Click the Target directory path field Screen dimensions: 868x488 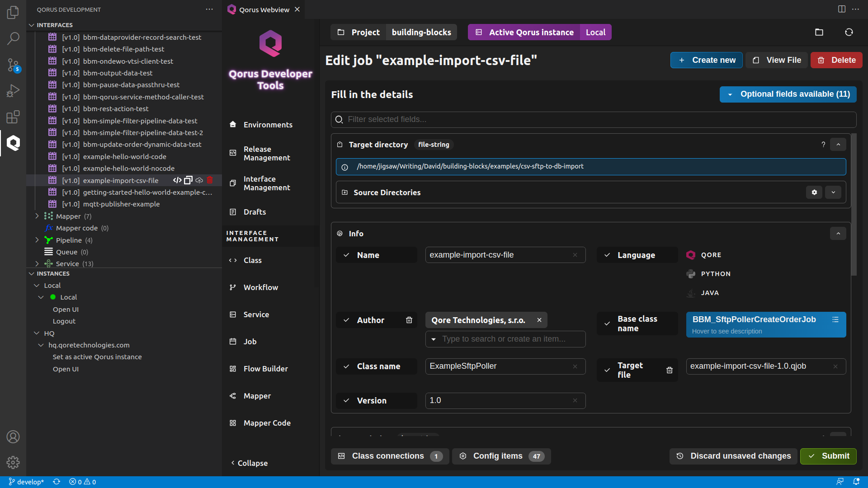point(591,167)
